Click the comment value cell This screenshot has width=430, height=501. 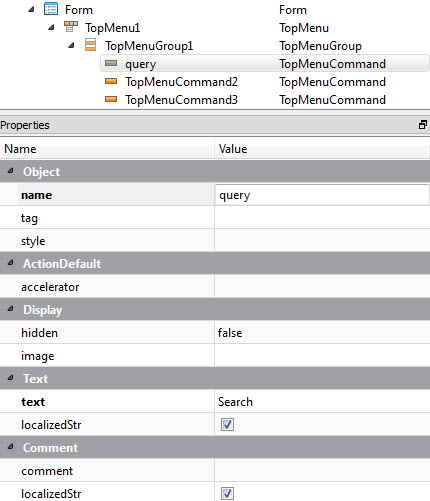(x=322, y=470)
